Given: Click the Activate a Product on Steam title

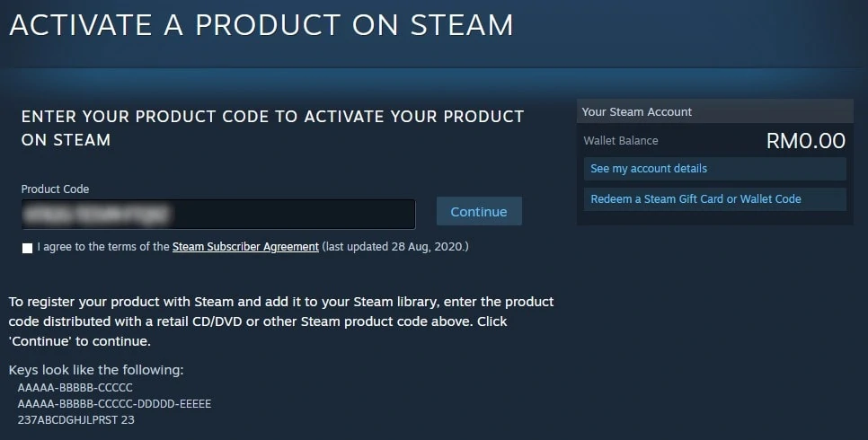Looking at the screenshot, I should coord(261,25).
